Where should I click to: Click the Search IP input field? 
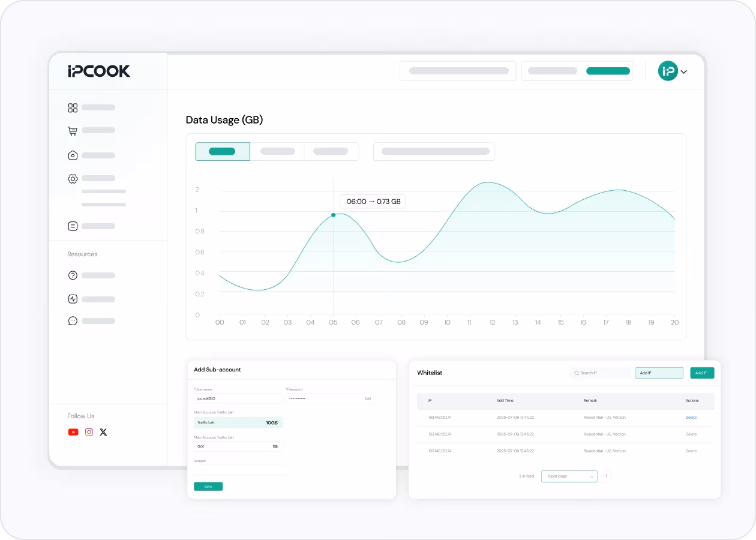point(600,373)
